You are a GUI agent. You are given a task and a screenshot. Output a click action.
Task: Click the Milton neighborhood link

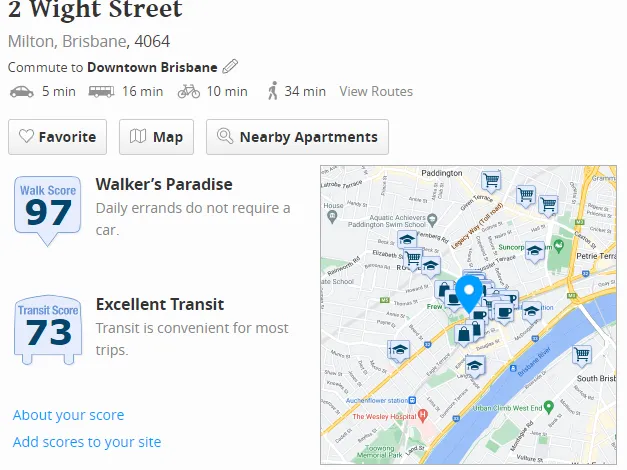(30, 42)
